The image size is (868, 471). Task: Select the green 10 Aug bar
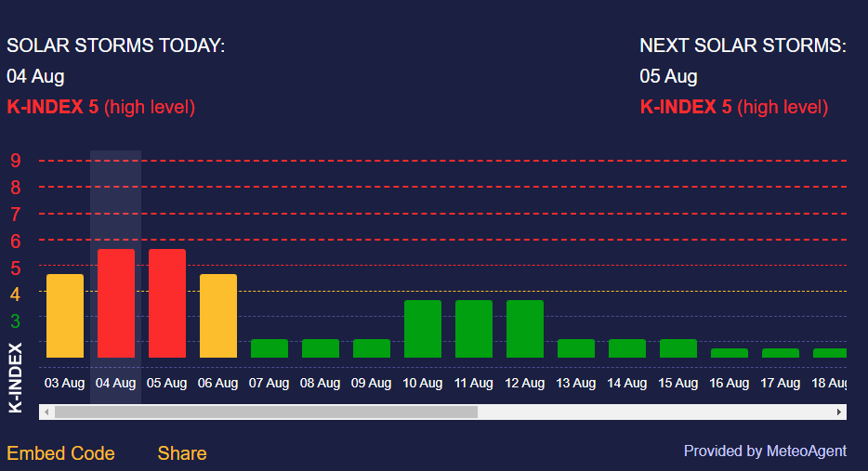[x=423, y=329]
